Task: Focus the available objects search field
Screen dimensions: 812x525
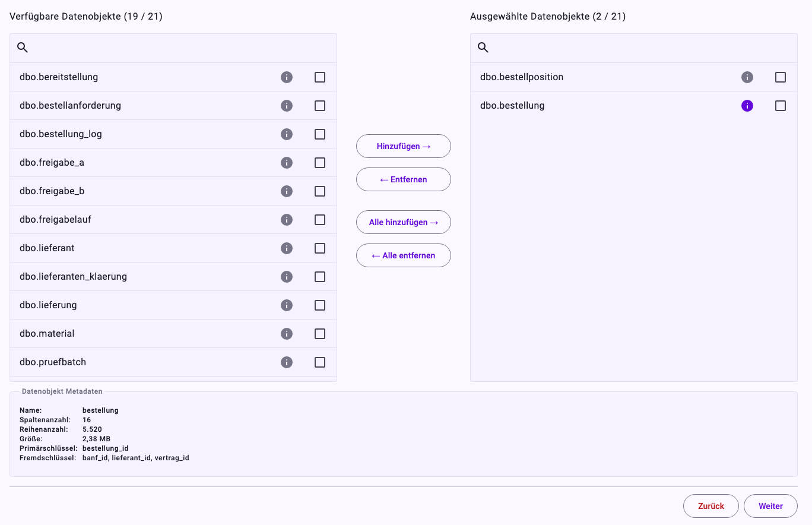Action: (173, 48)
